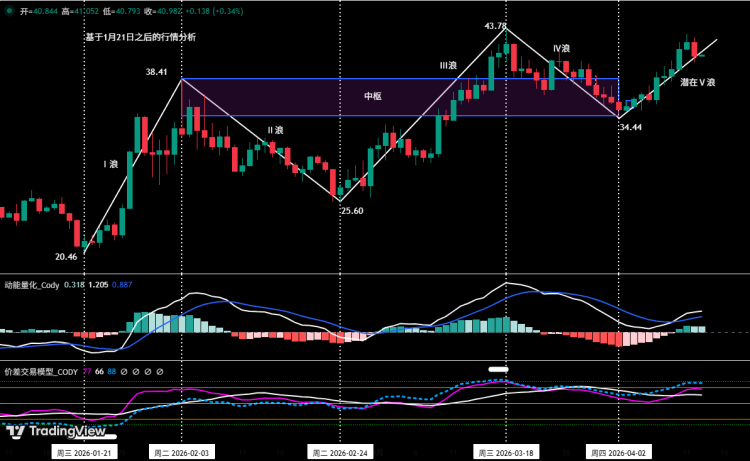Click the 周四 2026-04-02 date label

click(619, 453)
